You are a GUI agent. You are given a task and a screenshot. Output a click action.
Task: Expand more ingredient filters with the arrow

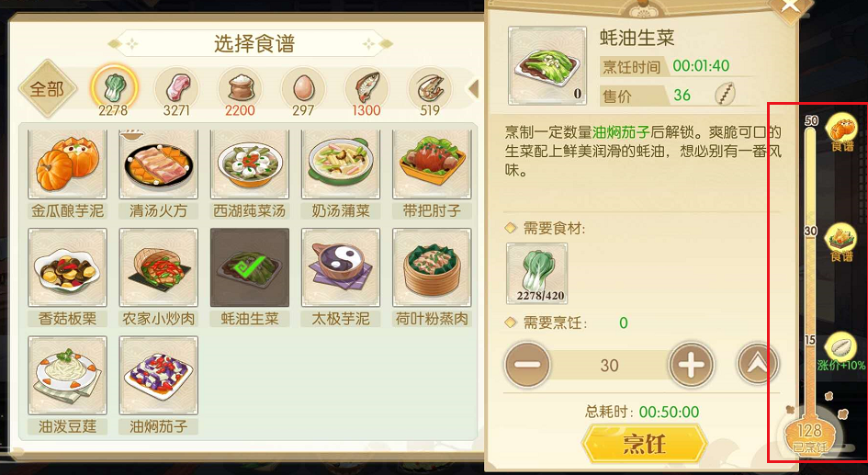pos(474,88)
